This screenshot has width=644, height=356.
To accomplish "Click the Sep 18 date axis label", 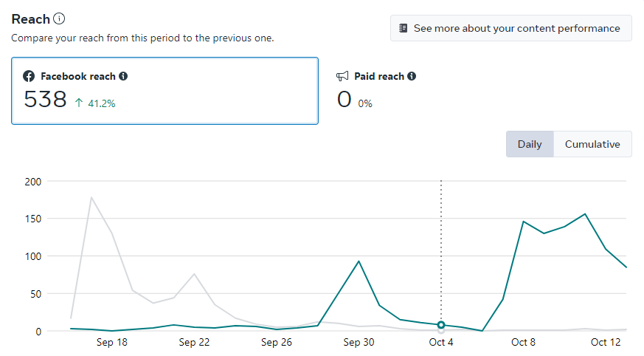I will pos(112,342).
